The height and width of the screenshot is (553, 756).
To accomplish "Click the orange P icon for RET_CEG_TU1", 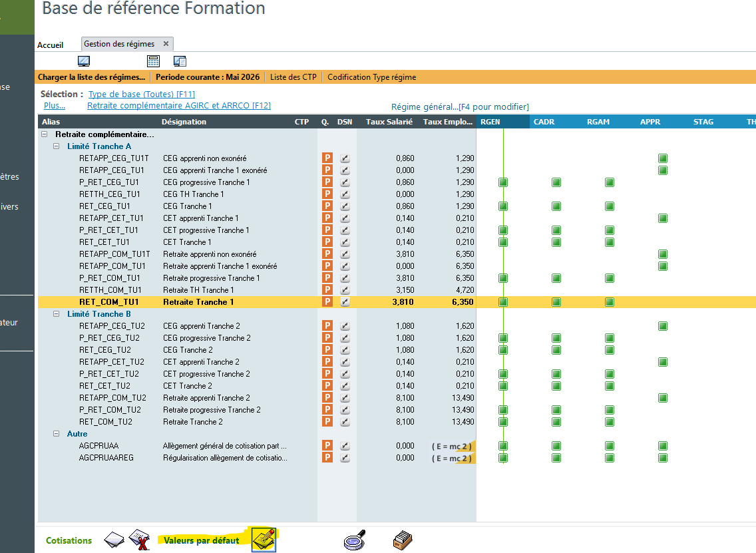I will [x=327, y=206].
